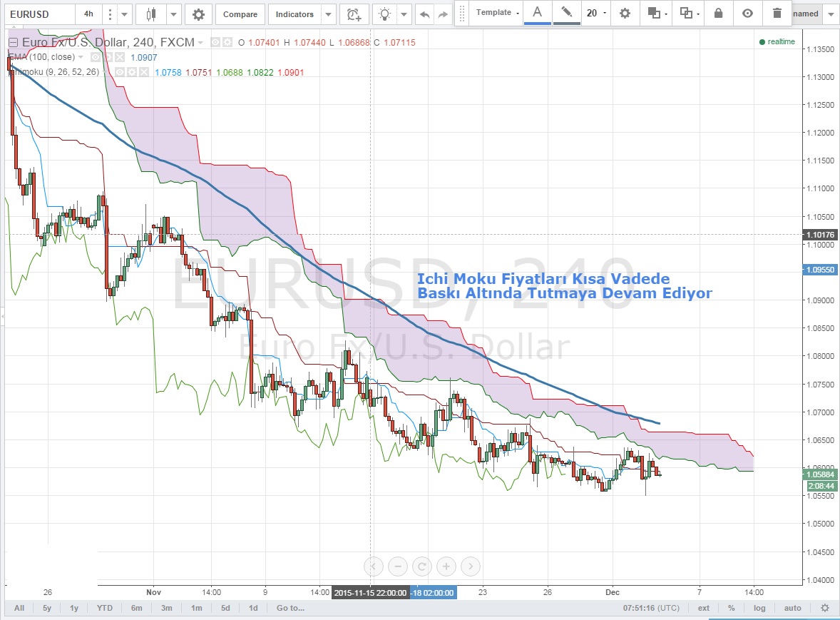This screenshot has height=620, width=840.
Task: Undo the last chart action
Action: pos(425,14)
